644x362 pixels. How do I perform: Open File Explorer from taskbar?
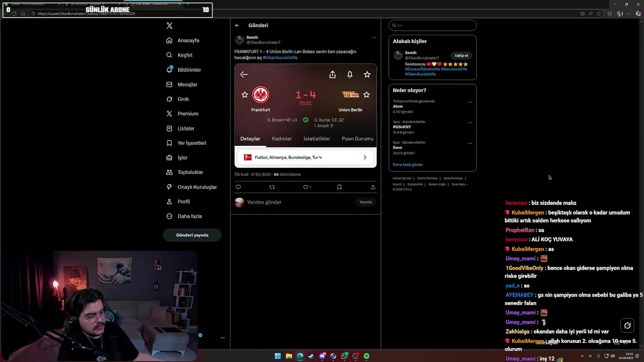click(x=289, y=356)
